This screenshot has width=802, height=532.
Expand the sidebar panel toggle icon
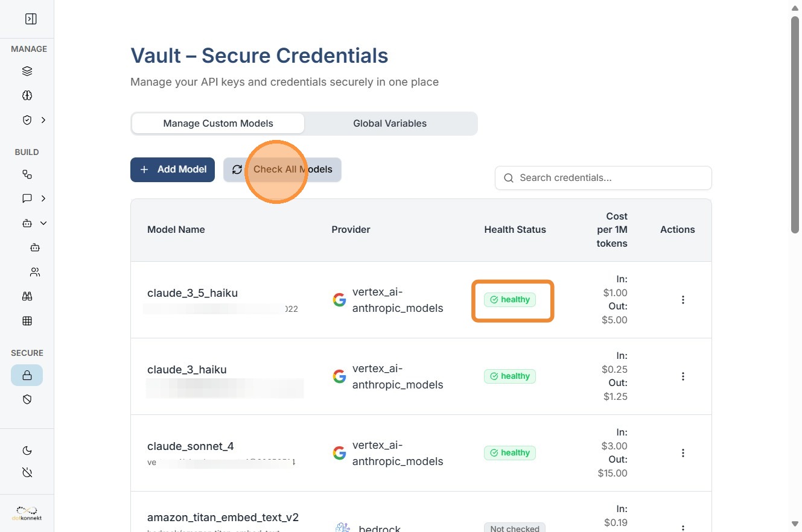tap(31, 19)
